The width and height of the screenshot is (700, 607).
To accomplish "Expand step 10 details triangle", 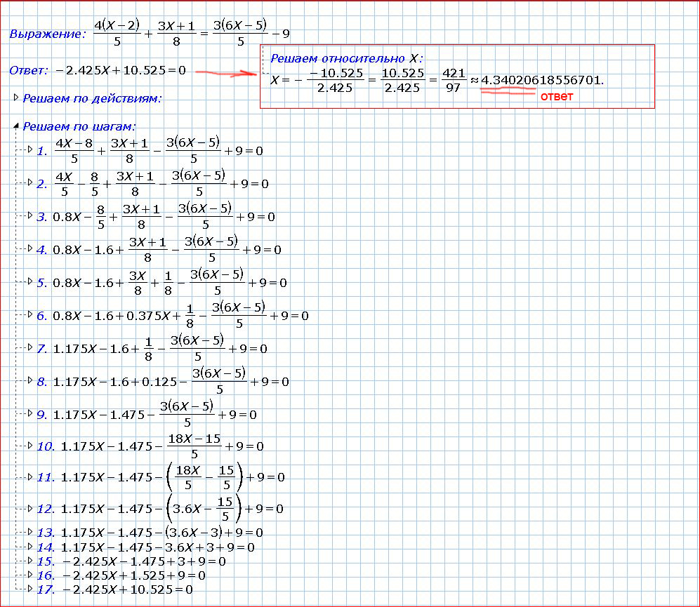I will click(30, 446).
